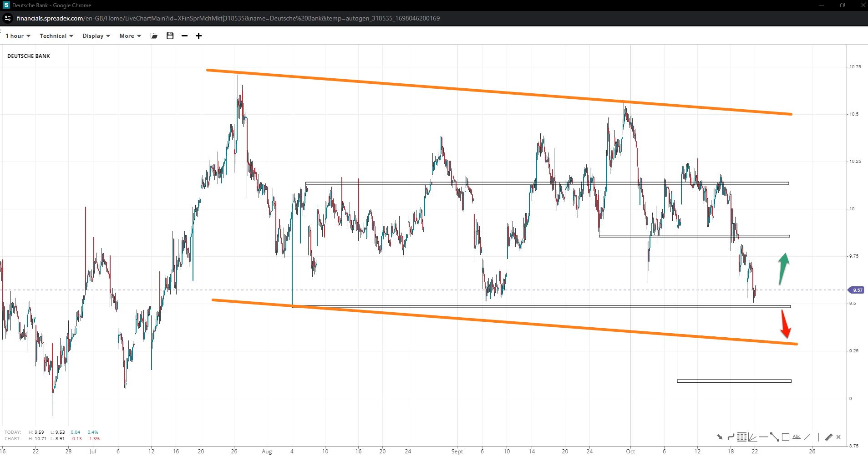
Task: Select the horizontal line tool
Action: tap(763, 437)
